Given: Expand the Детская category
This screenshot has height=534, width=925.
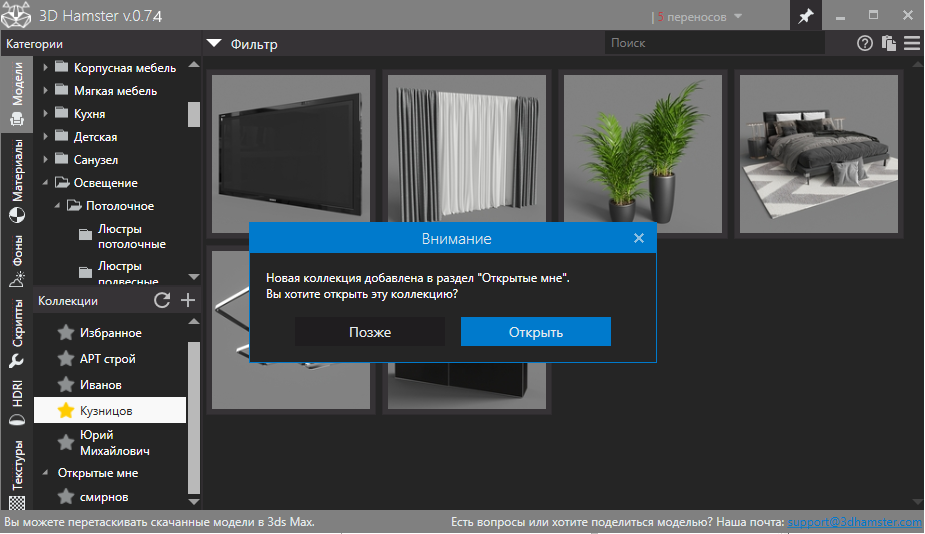Looking at the screenshot, I should [45, 136].
